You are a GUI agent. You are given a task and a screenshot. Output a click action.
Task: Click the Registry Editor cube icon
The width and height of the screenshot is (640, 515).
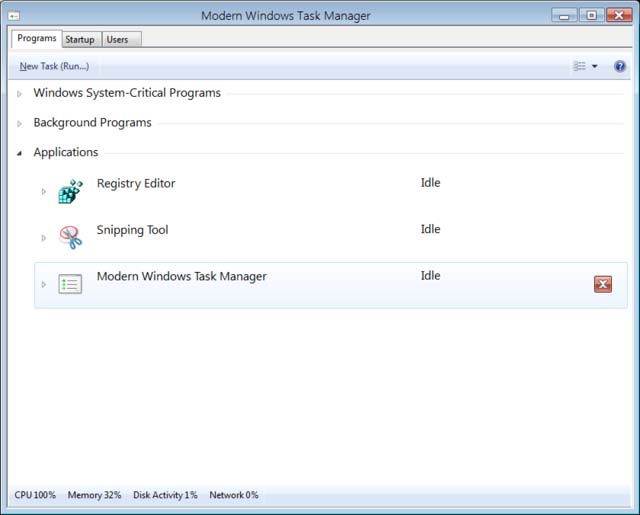[70, 192]
